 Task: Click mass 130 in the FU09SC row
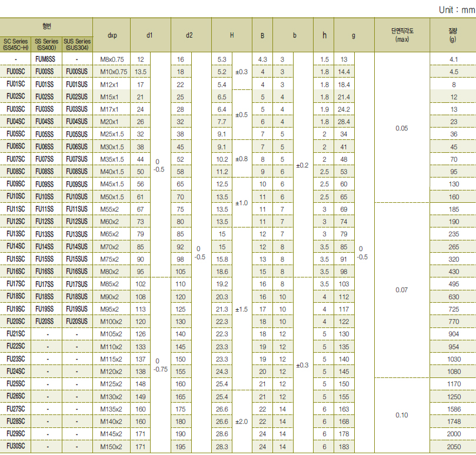(x=454, y=184)
